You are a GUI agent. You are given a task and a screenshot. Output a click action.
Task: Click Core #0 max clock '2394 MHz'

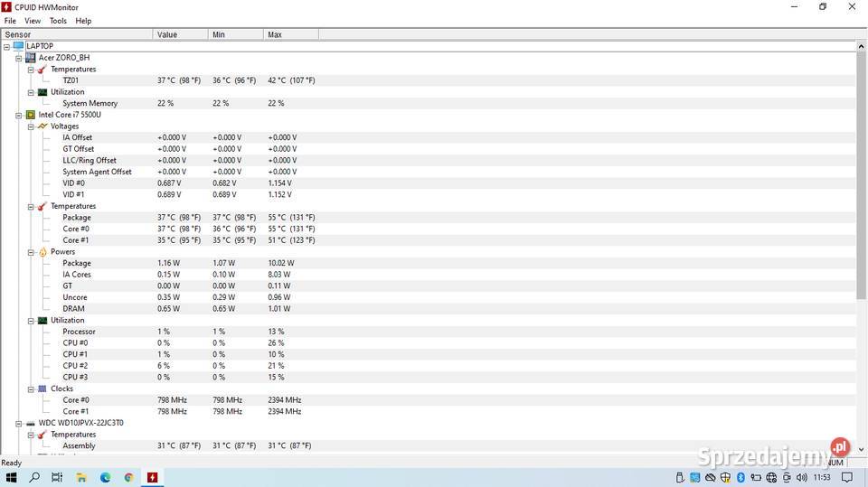click(285, 400)
